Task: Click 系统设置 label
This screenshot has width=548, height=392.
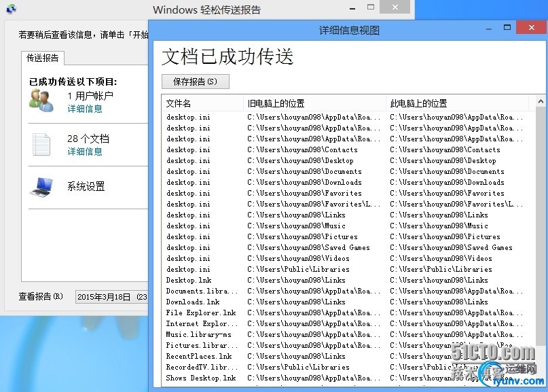Action: pyautogui.click(x=86, y=186)
